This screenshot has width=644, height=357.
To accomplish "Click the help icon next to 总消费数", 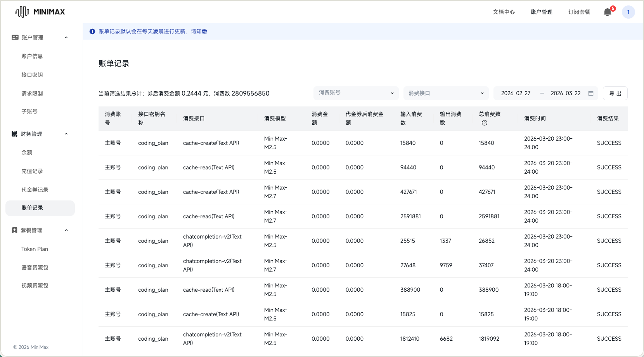I will [485, 123].
